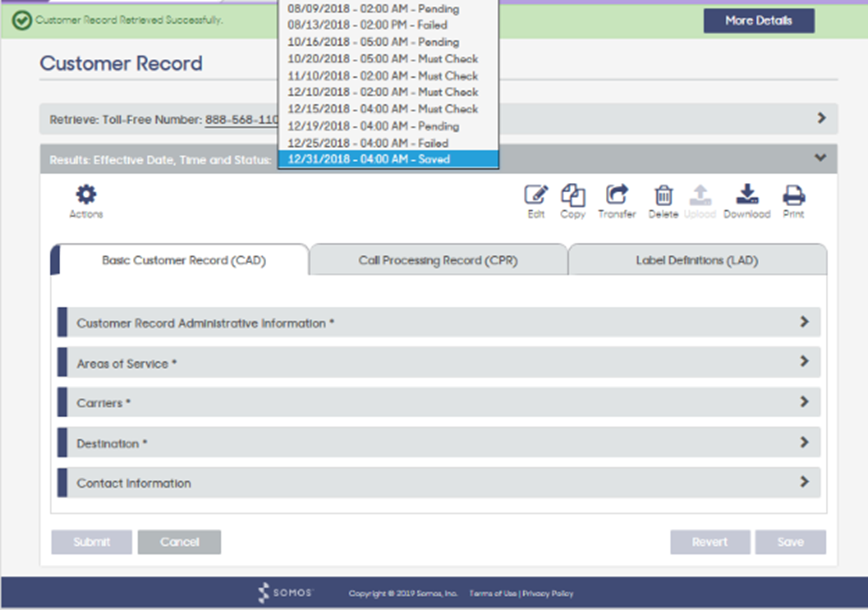Screen dimensions: 868x610
Task: Select 08/09/2018 02:00 AM Pending option
Action: [388, 9]
